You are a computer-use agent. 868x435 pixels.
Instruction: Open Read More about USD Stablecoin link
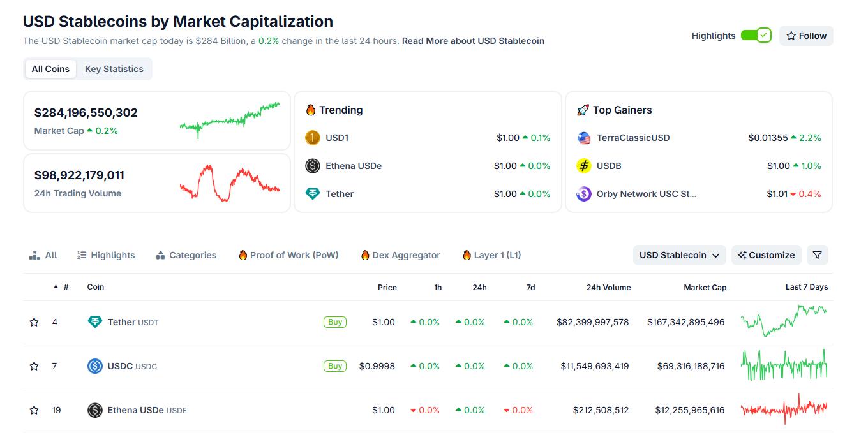pos(473,41)
